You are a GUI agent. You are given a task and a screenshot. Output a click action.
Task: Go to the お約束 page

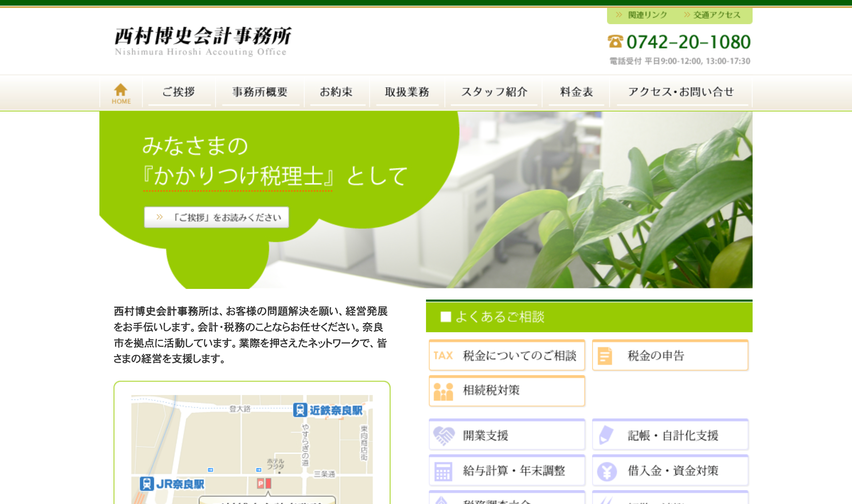(x=336, y=92)
